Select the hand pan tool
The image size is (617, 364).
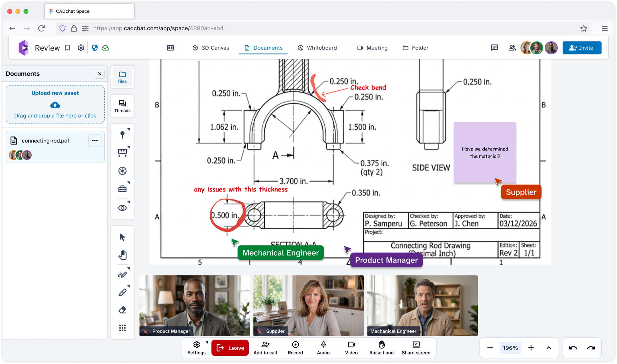tap(122, 255)
